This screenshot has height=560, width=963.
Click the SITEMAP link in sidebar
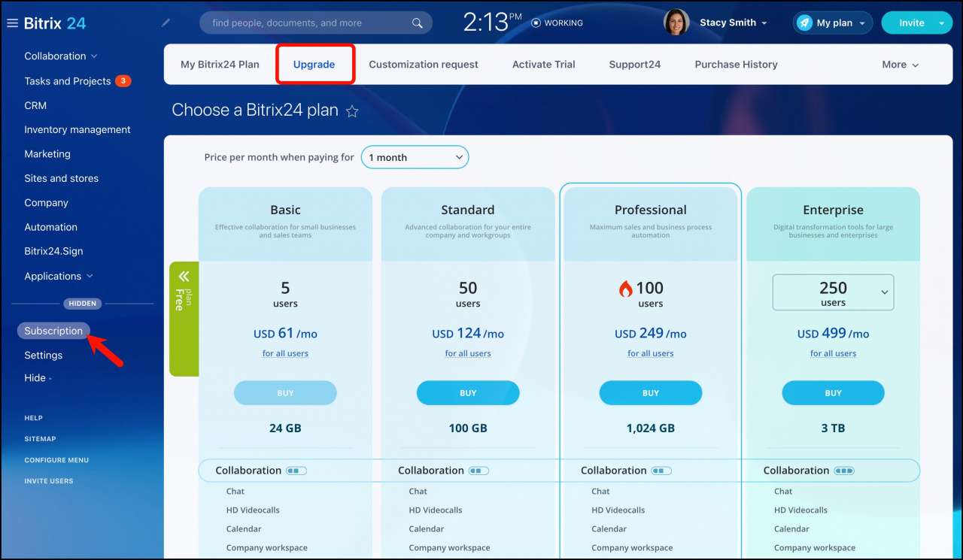pos(41,439)
